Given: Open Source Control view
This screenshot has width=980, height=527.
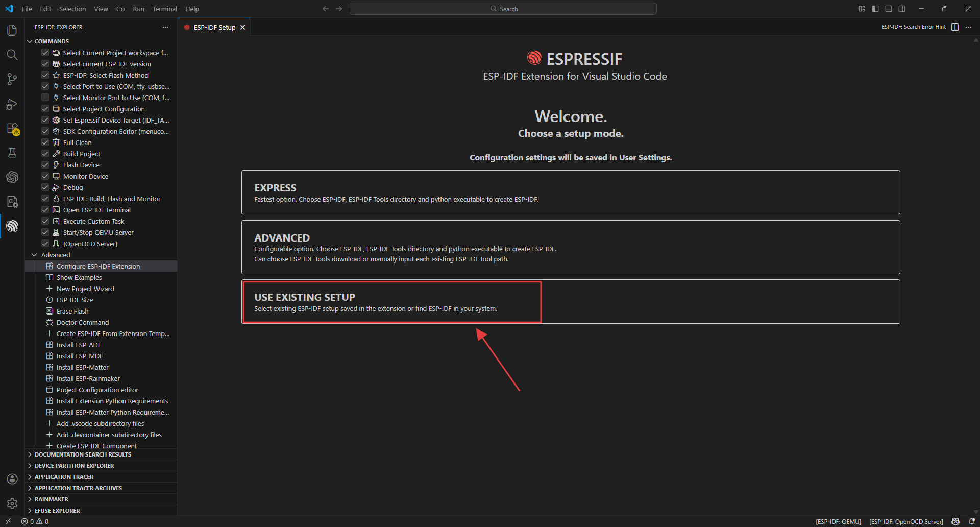Looking at the screenshot, I should click(12, 79).
